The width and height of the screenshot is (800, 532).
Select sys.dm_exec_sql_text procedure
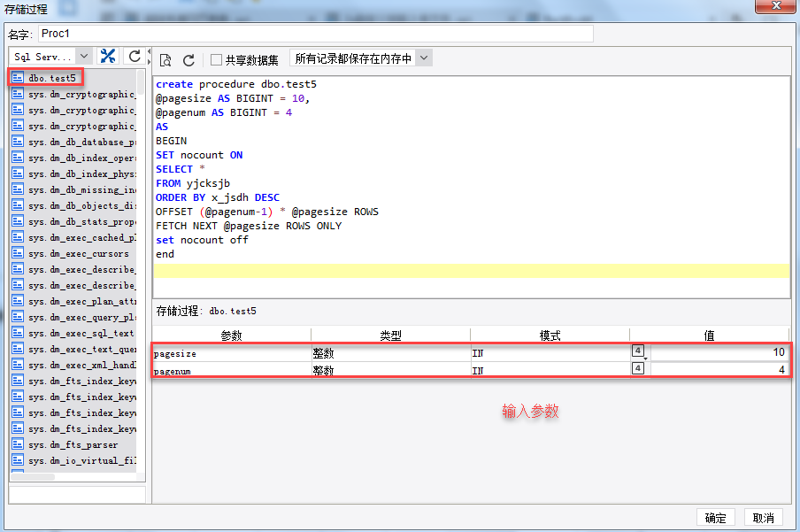click(81, 334)
